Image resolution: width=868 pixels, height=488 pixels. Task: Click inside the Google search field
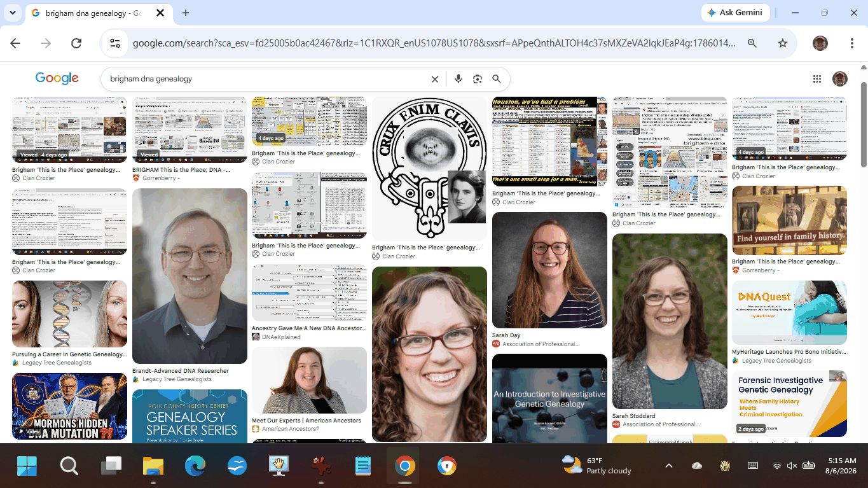click(x=267, y=79)
